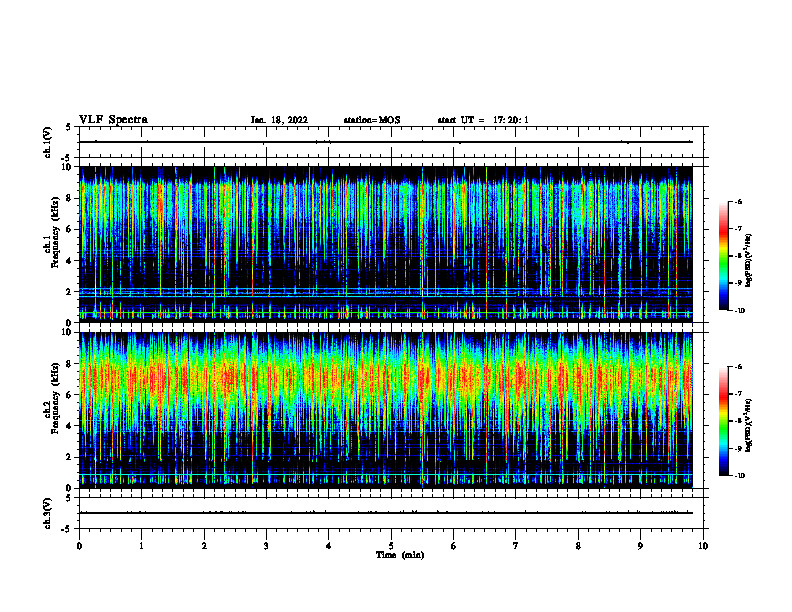Click the "5" minute tick label
Viewport: 792px width, 612px height.
pyautogui.click(x=391, y=546)
